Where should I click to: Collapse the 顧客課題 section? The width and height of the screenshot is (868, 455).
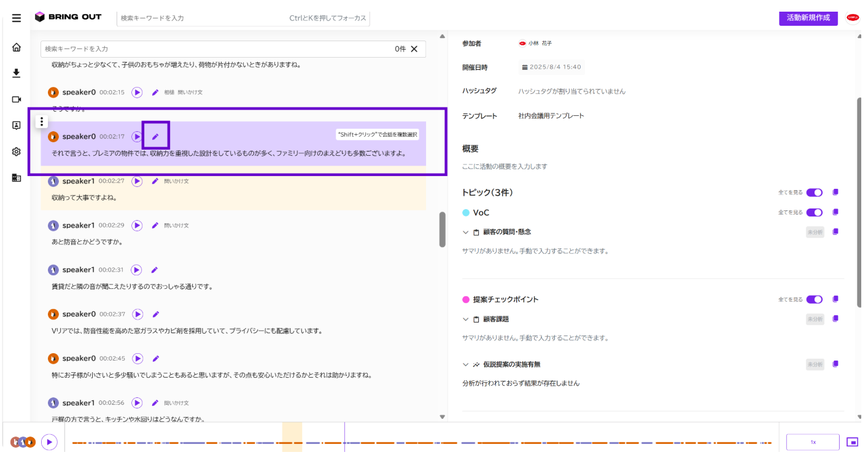click(465, 319)
